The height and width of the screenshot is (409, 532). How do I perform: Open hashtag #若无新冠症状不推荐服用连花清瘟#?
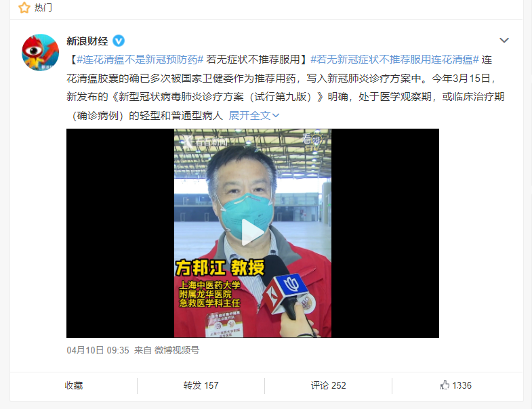coord(394,60)
